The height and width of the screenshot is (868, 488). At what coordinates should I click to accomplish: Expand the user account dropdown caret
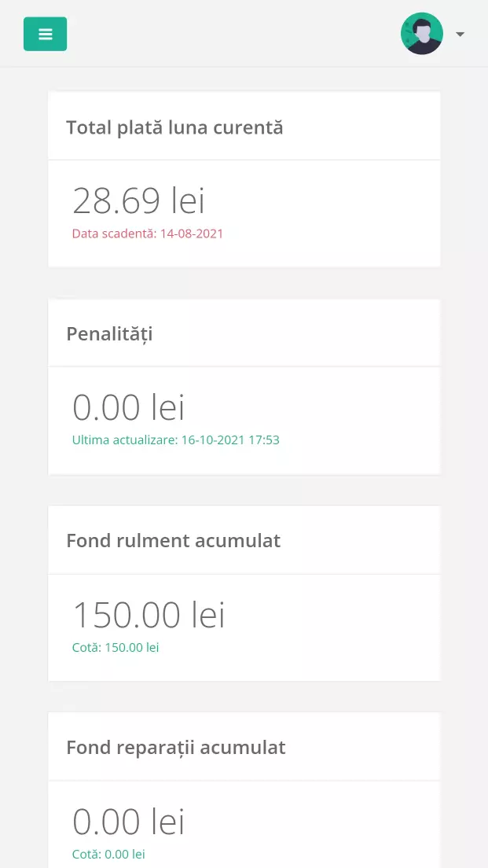(460, 35)
